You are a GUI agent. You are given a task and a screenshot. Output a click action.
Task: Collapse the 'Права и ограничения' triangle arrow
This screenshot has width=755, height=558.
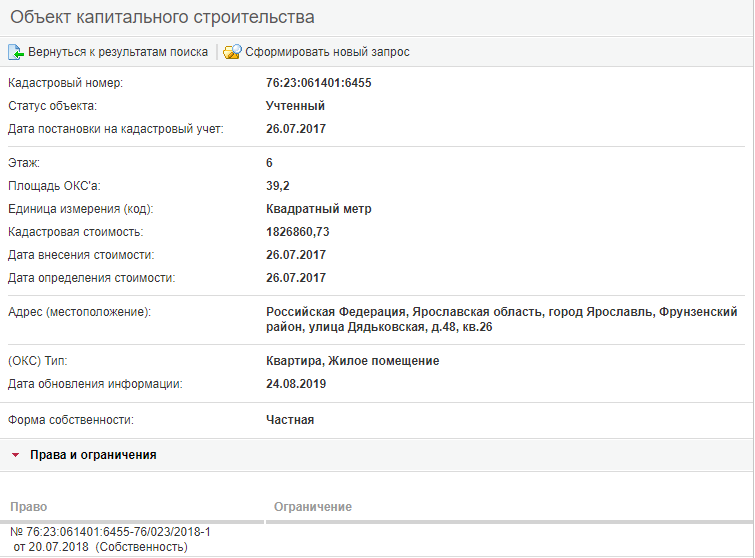click(16, 455)
